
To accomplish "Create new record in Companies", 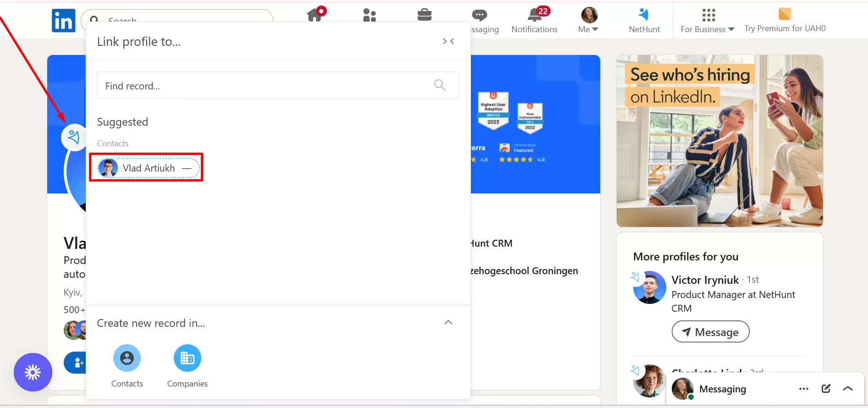I will point(187,366).
